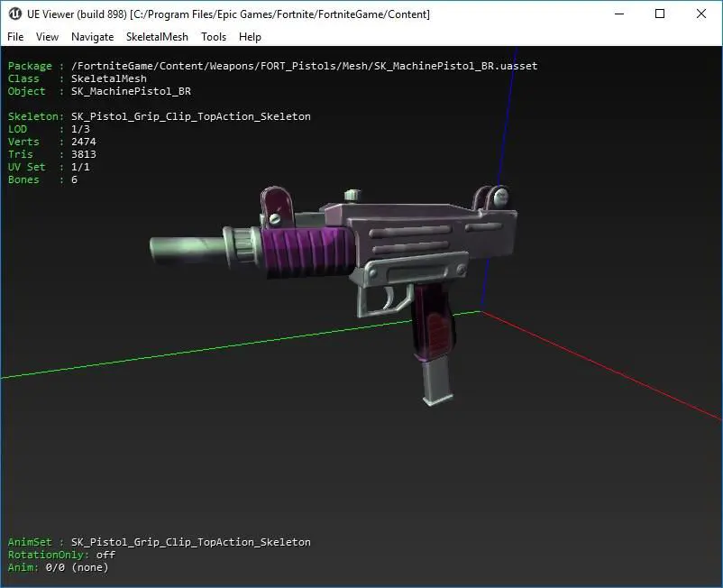Click the Bones value 6
Image resolution: width=723 pixels, height=588 pixels.
click(74, 179)
